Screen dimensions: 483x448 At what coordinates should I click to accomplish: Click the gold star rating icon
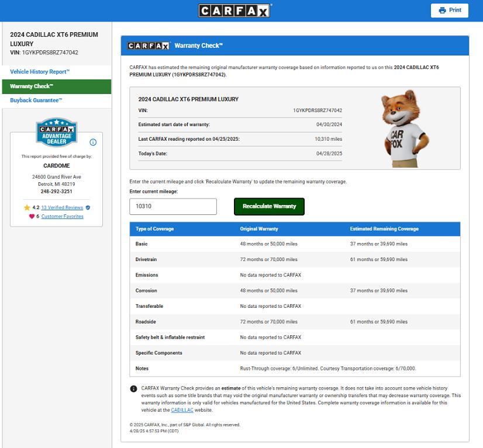click(x=27, y=207)
